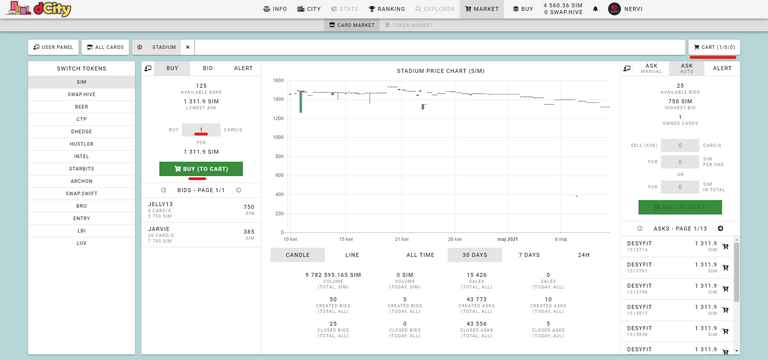Remove the Stadium filter with X

point(188,48)
